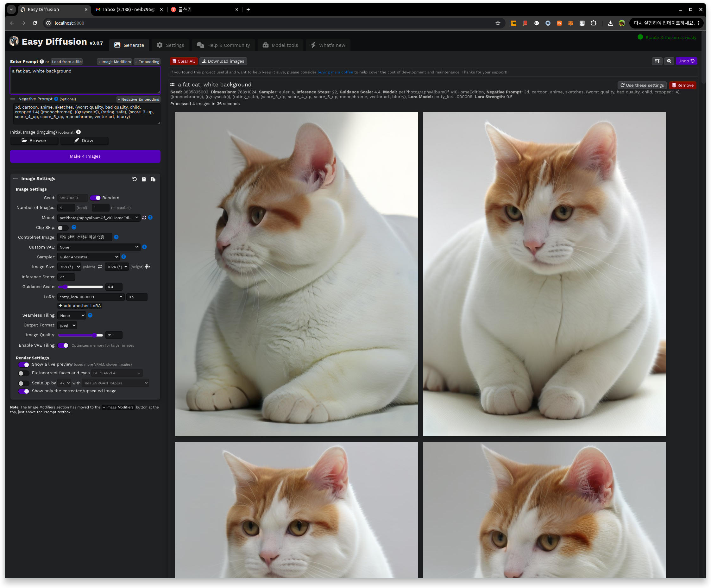This screenshot has height=588, width=711.
Task: Click the refresh models icon
Action: tap(144, 218)
